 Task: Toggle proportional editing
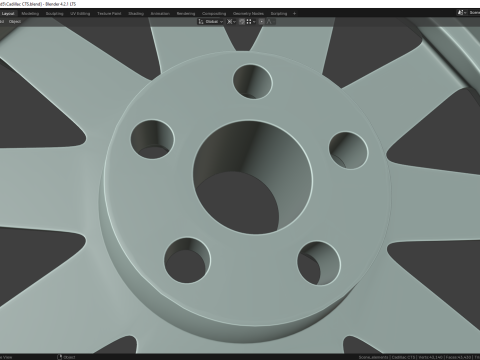coord(262,22)
